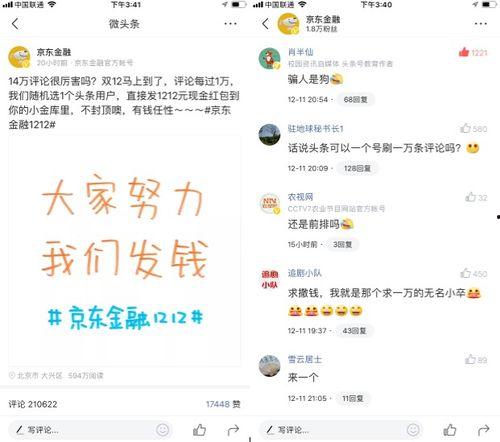Image resolution: width=500 pixels, height=442 pixels.
Task: Open three-dot menu on comments screen header
Action: point(481,24)
